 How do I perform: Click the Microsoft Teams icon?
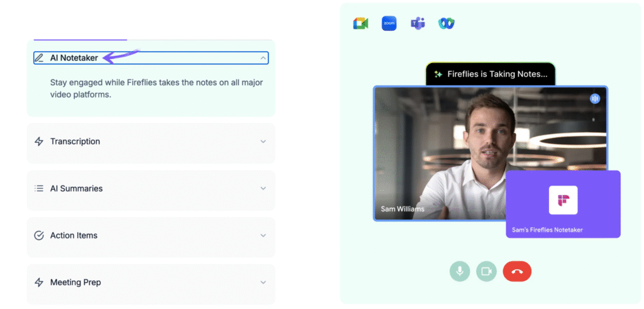tap(418, 24)
